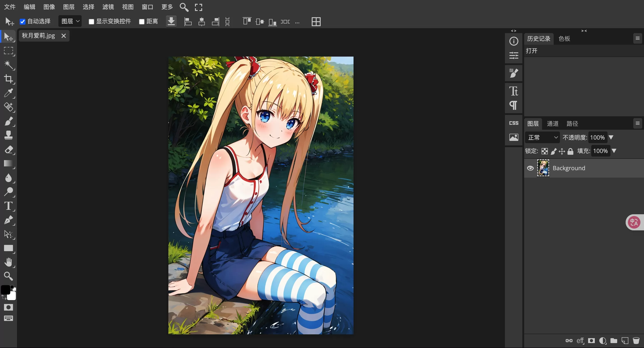Switch to the 通道 tab
The height and width of the screenshot is (348, 644).
[553, 123]
